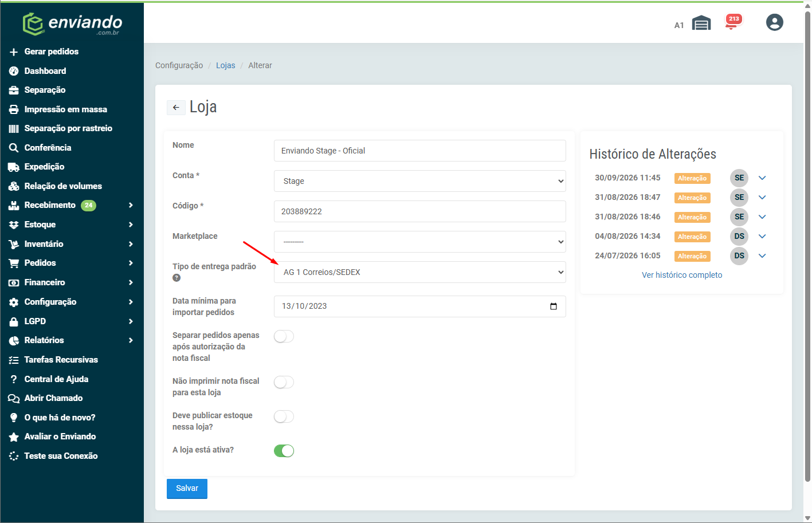Click the Relação de volumes boxes icon
The width and height of the screenshot is (812, 523).
(14, 186)
